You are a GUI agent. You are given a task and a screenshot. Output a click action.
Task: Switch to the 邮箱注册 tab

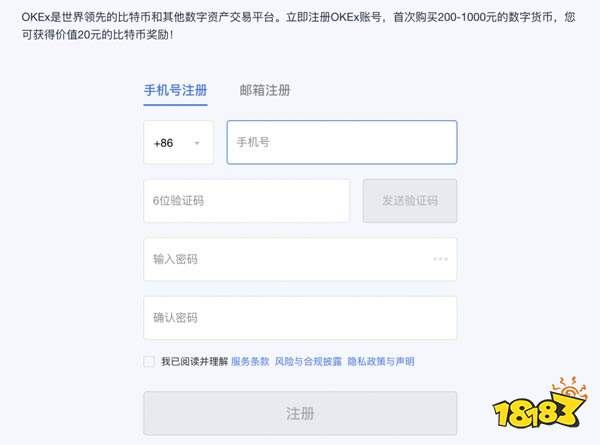[x=265, y=90]
